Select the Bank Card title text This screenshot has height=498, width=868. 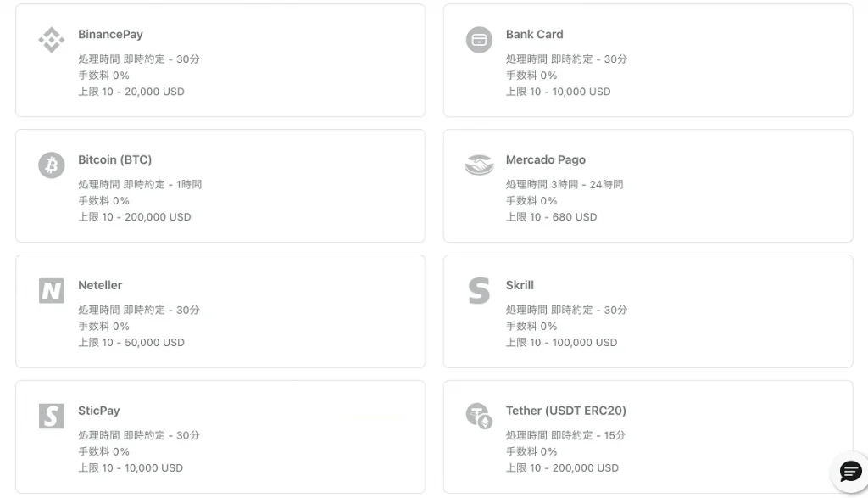coord(534,34)
